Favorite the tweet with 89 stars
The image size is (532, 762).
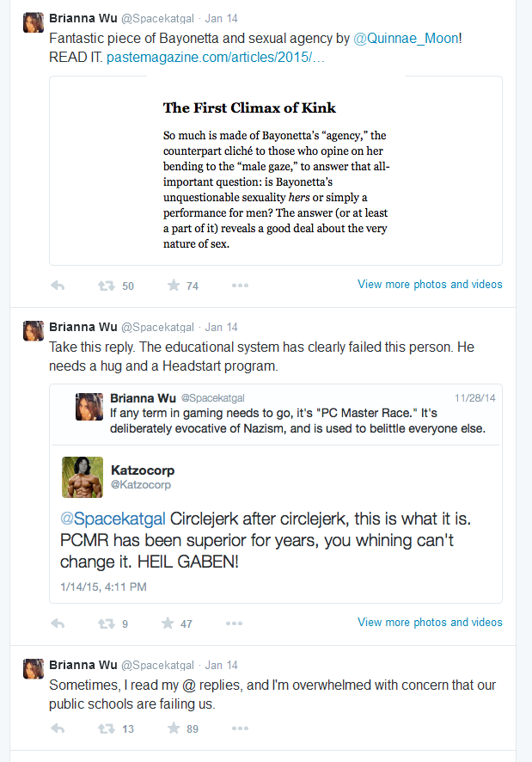174,728
